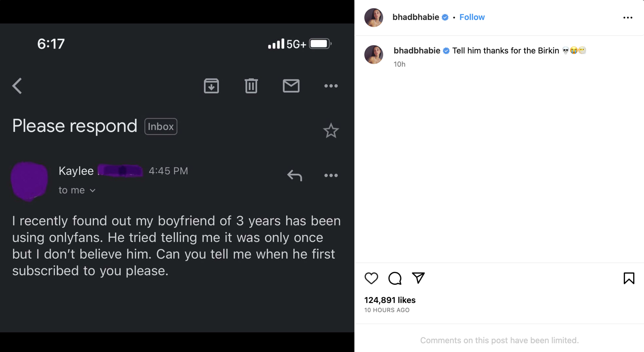The image size is (644, 352).
Task: Click the mark-as-unread envelope icon
Action: pos(291,86)
